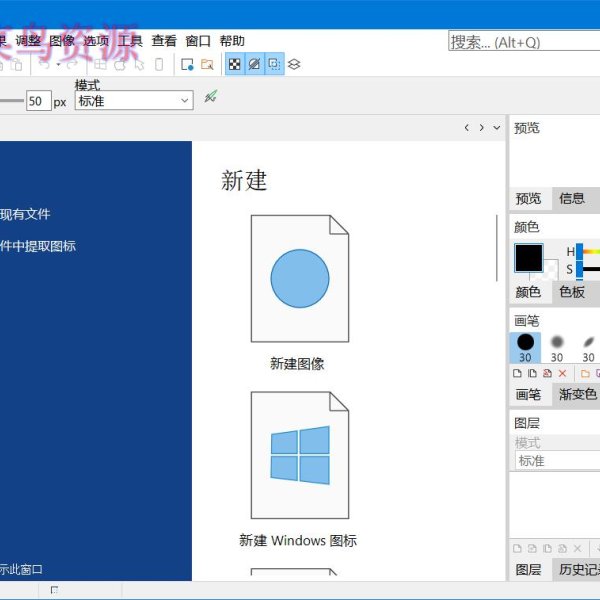
Task: Open the undo history dropdown arrow
Action: (x=58, y=64)
